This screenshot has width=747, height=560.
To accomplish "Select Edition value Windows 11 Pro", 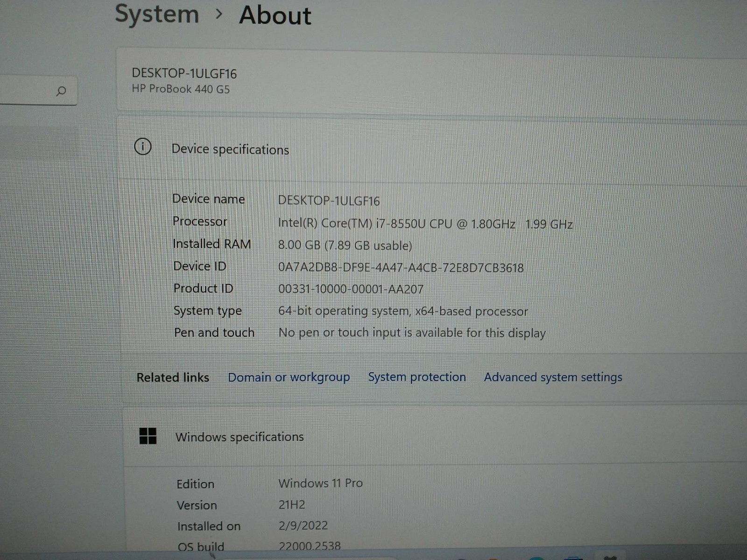I will [x=320, y=483].
